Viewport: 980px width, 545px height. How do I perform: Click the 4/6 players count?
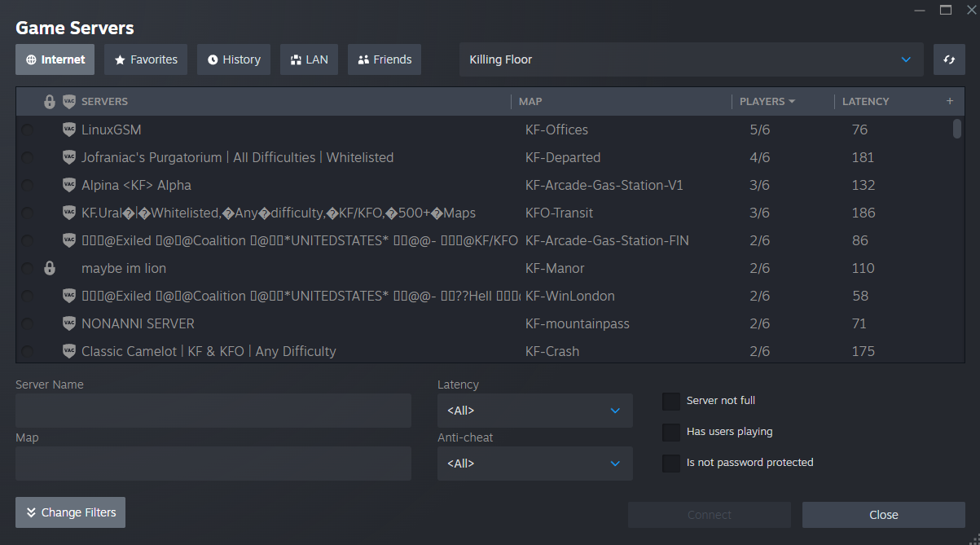tap(759, 157)
